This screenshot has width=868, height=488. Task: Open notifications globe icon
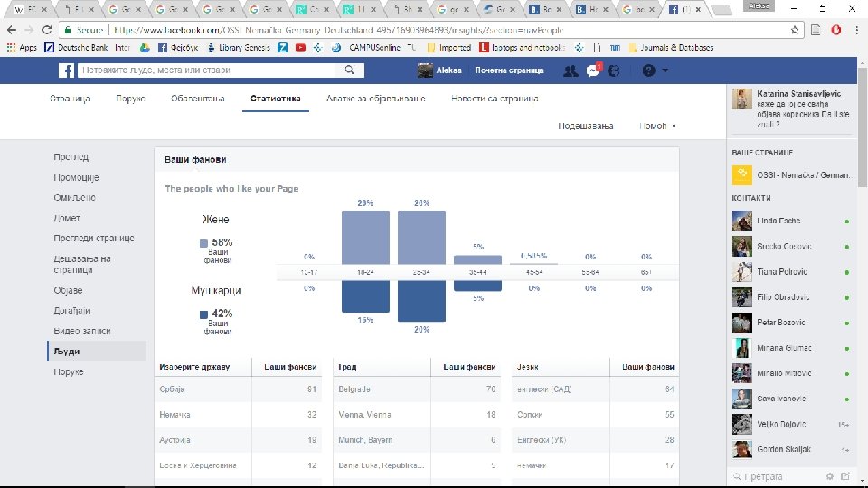[x=614, y=70]
